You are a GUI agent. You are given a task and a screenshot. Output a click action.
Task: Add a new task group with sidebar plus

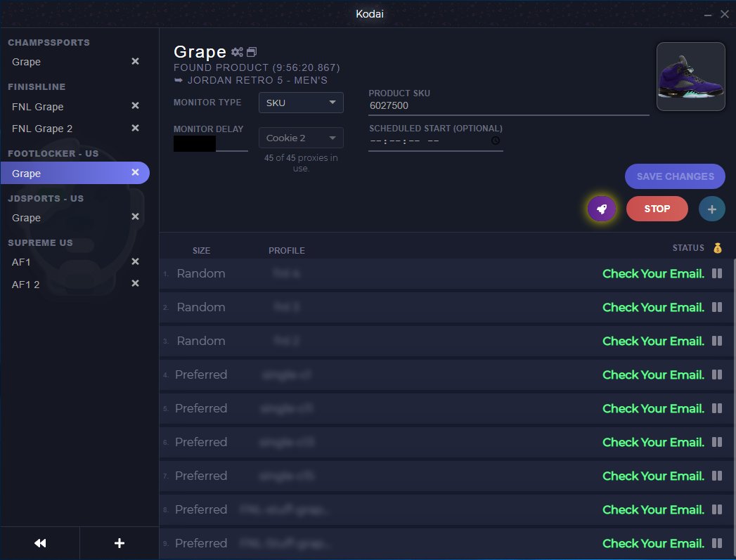pyautogui.click(x=120, y=543)
